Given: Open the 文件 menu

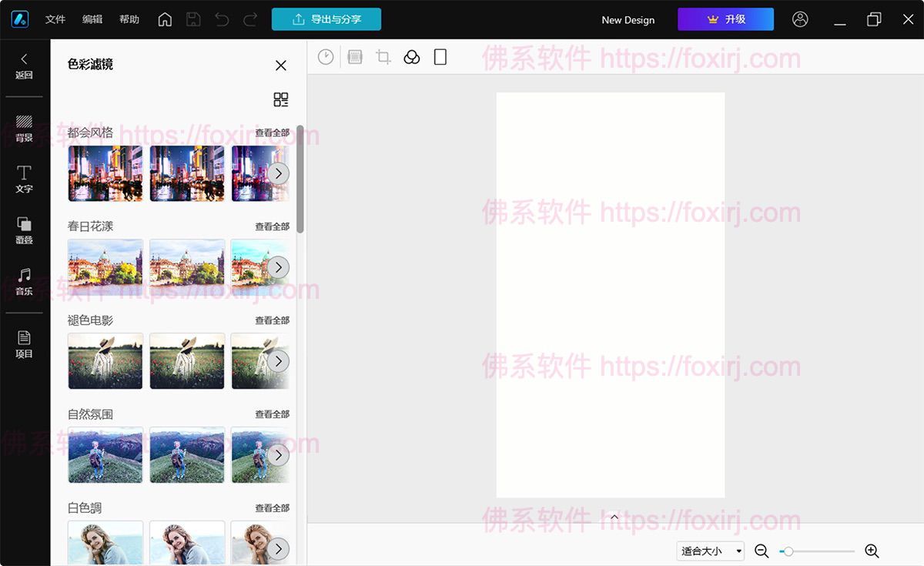Looking at the screenshot, I should [x=55, y=18].
